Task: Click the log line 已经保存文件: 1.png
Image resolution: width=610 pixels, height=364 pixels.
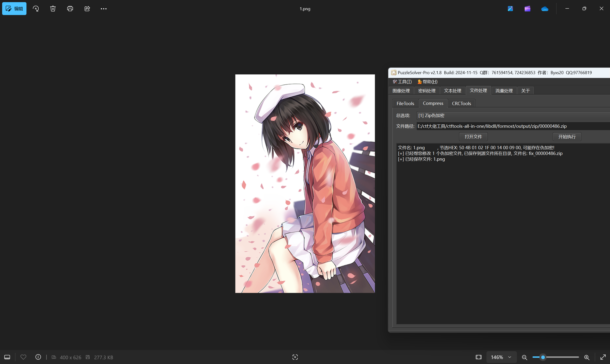Action: click(421, 159)
